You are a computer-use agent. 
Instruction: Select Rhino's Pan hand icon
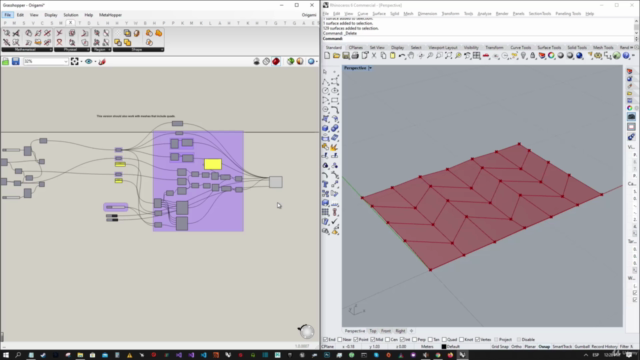click(x=411, y=56)
